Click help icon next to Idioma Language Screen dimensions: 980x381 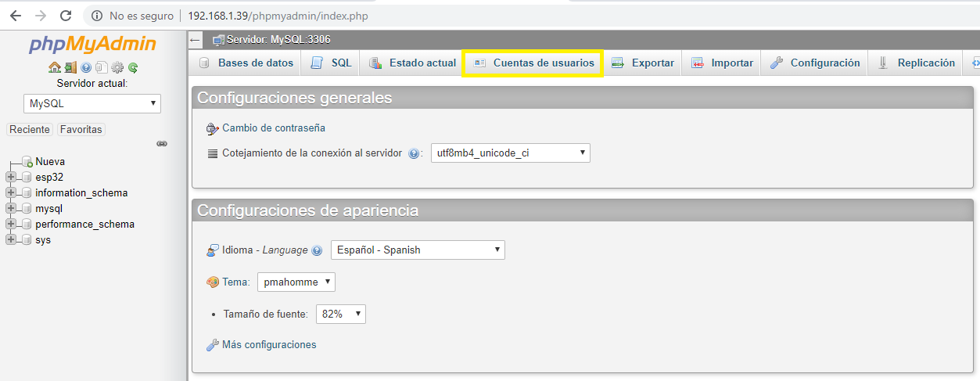pyautogui.click(x=317, y=250)
